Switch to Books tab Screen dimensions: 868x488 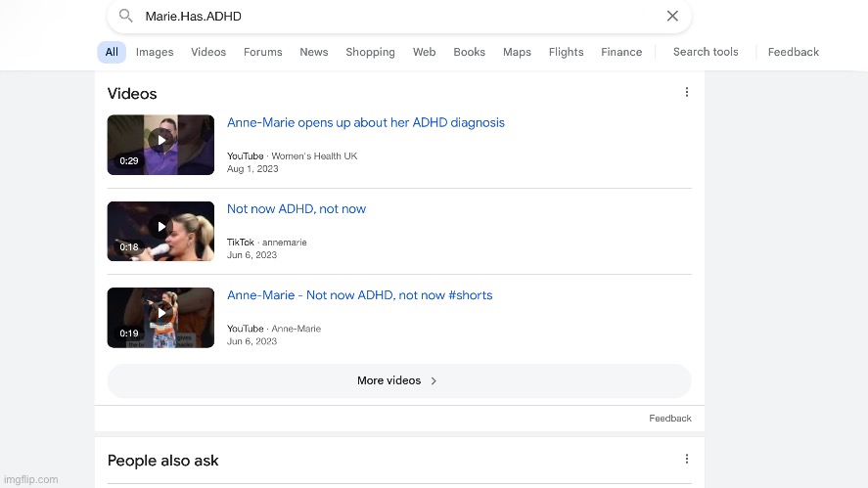470,52
